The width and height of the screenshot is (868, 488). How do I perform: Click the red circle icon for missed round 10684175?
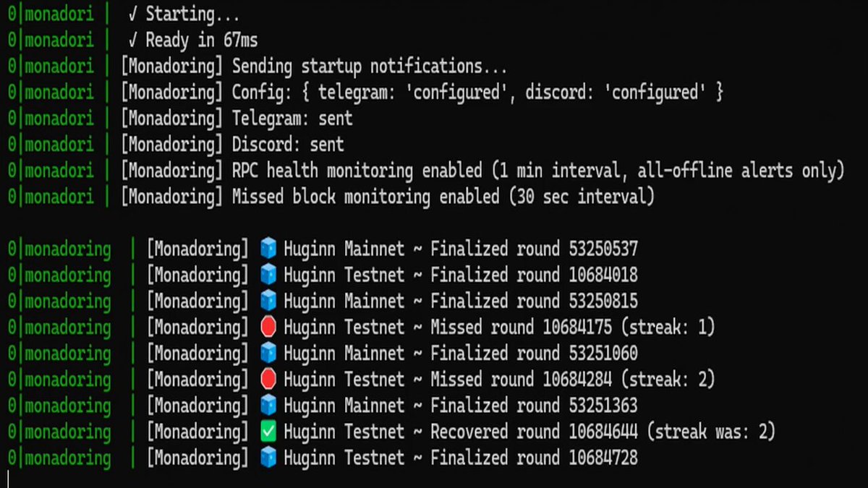click(268, 328)
